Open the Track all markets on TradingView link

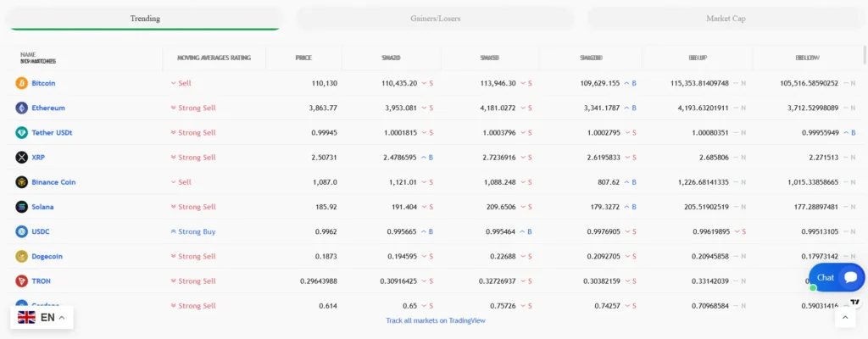tap(435, 320)
